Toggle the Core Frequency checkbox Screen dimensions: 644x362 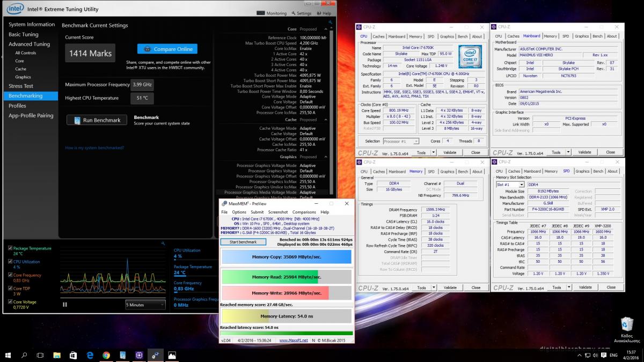coord(11,275)
